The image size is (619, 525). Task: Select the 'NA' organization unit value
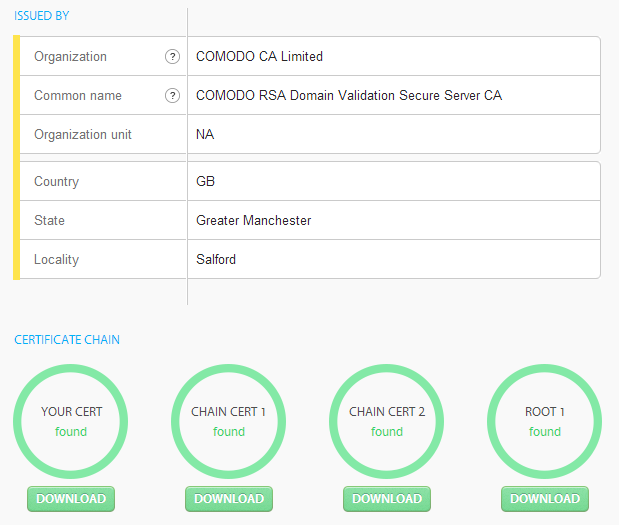205,135
